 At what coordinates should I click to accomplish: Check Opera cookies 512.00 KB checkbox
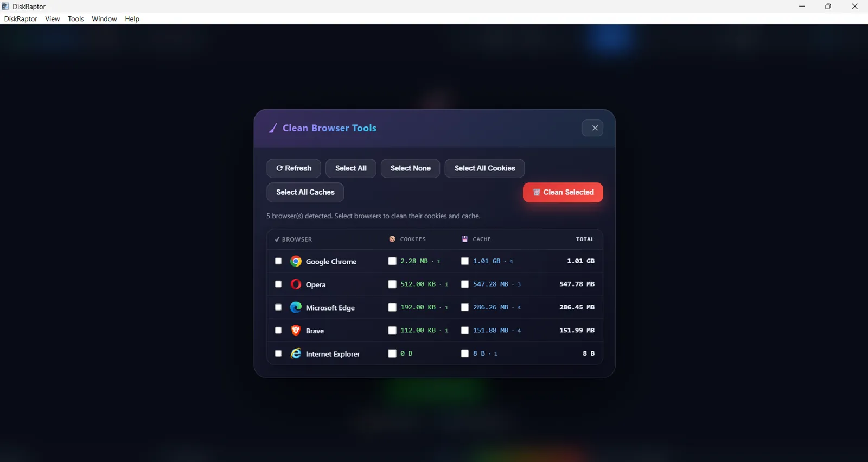(x=392, y=284)
